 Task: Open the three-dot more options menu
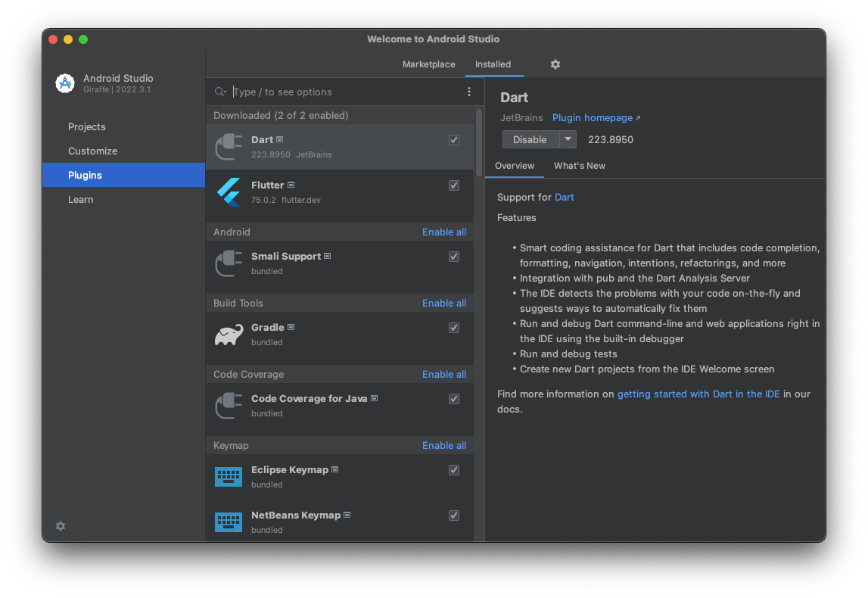(x=469, y=92)
